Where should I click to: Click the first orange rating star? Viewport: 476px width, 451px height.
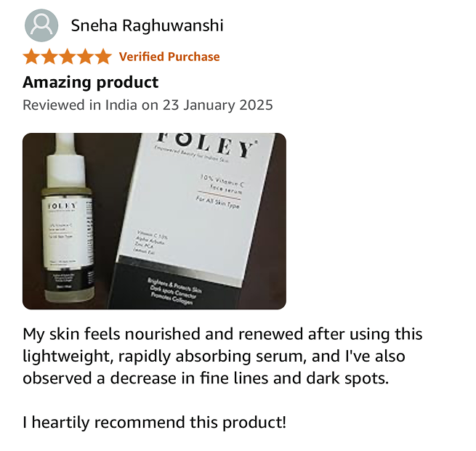click(x=31, y=57)
